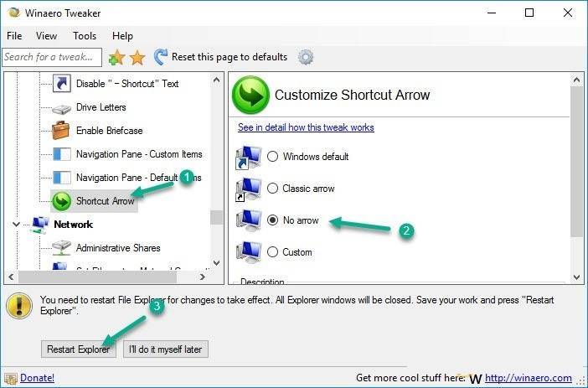The image size is (588, 388).
Task: Click the right panel vertical scrollbar thumb
Action: [577, 162]
